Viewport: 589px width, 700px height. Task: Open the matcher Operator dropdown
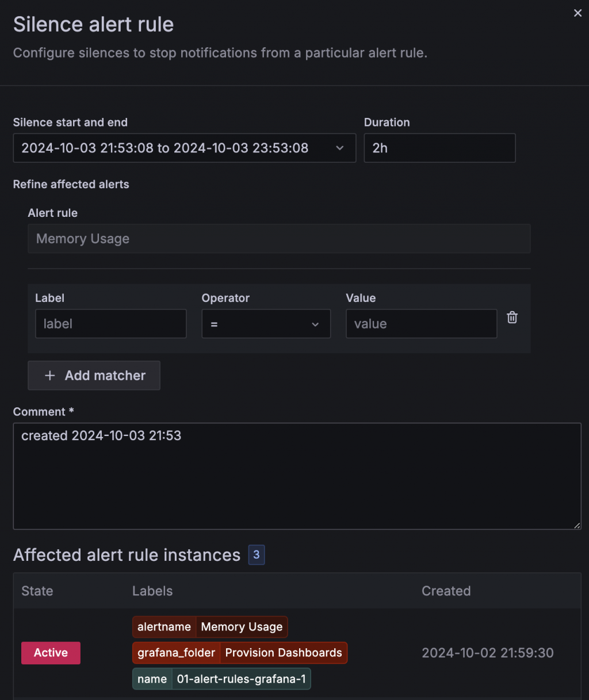(x=266, y=324)
